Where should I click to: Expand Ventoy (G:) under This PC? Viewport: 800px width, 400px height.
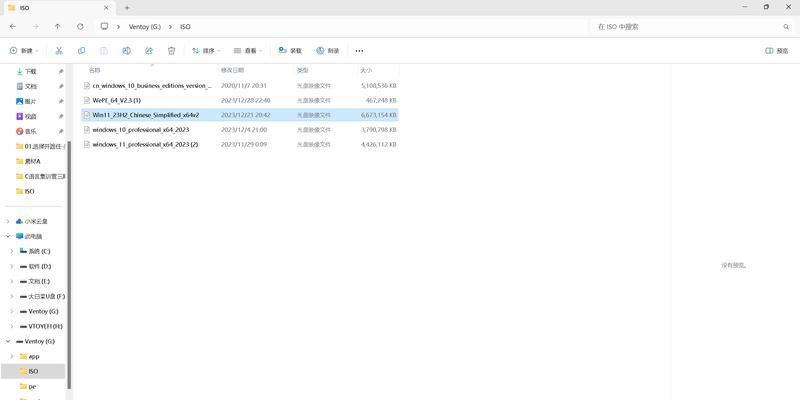pos(12,311)
